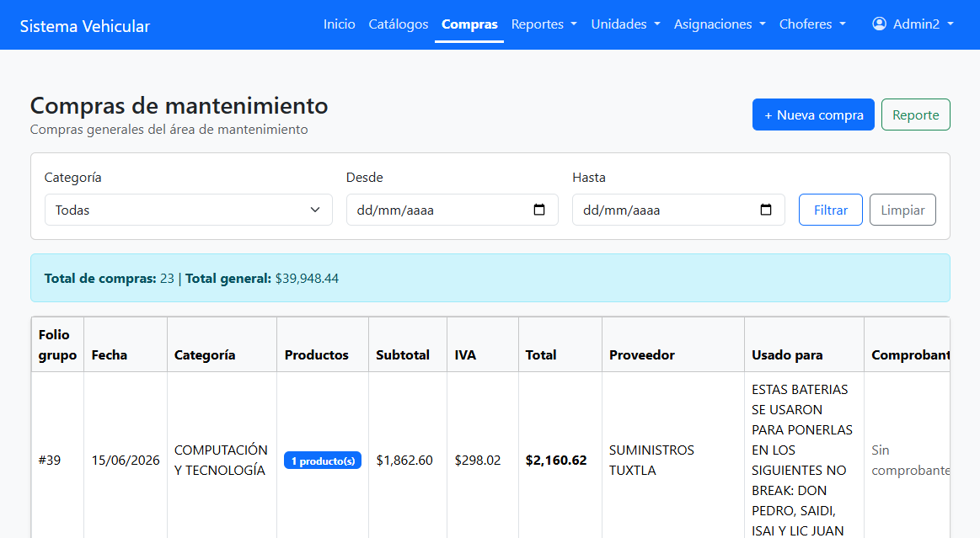Click the Sin comprobante cell text
Screen dimensions: 980x538
tap(910, 460)
